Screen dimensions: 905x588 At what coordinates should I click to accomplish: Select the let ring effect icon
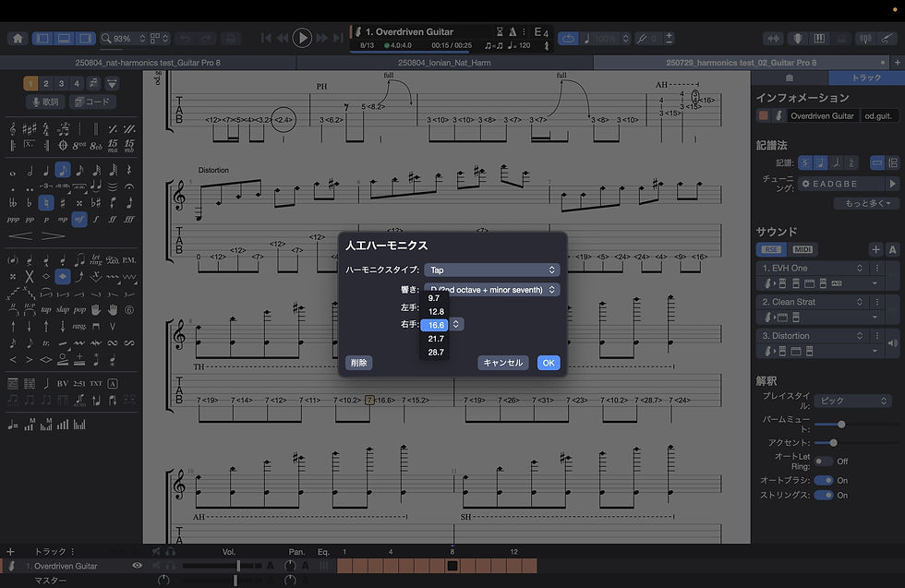click(96, 260)
